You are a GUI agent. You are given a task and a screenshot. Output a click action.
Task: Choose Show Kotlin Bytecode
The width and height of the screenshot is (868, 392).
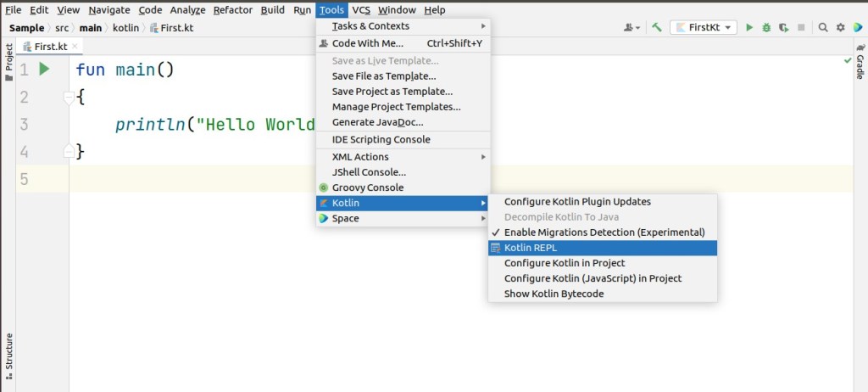pyautogui.click(x=603, y=294)
